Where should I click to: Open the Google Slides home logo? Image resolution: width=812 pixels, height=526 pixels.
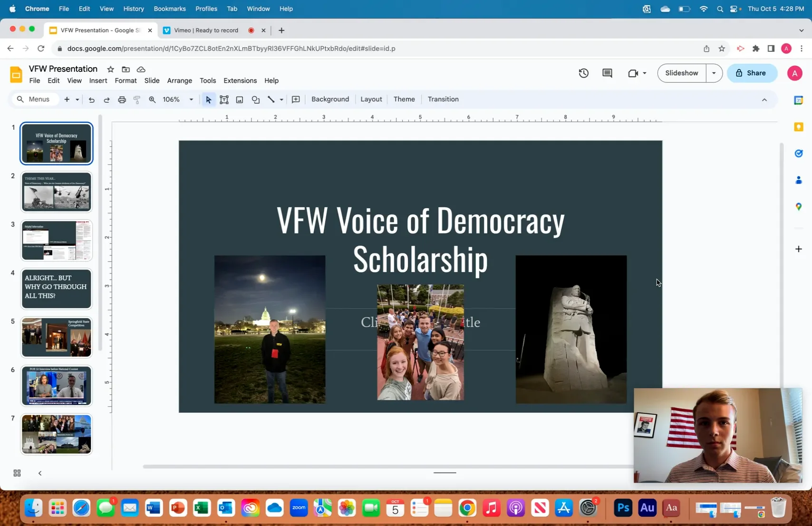[x=16, y=75]
